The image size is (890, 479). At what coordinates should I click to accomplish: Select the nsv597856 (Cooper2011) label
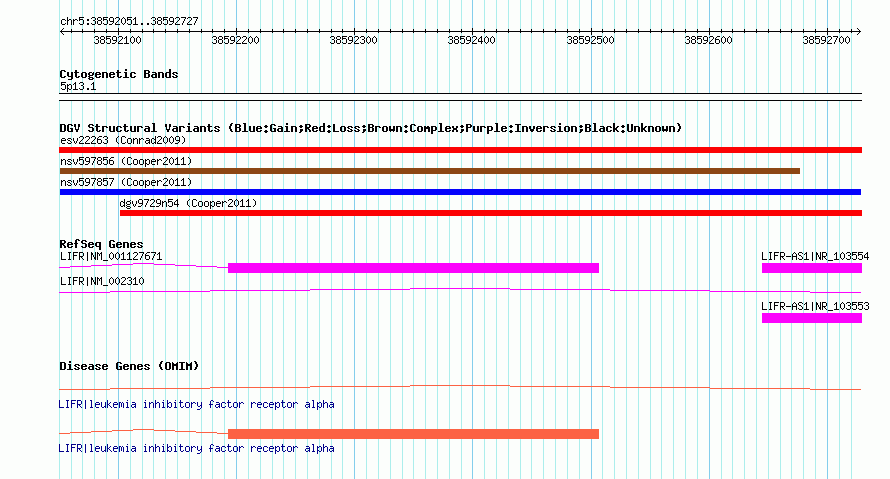point(126,161)
